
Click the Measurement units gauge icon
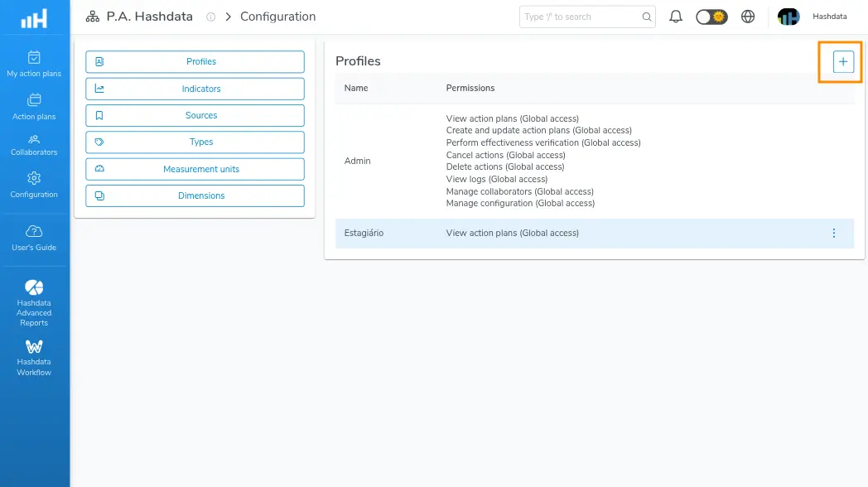pos(99,169)
